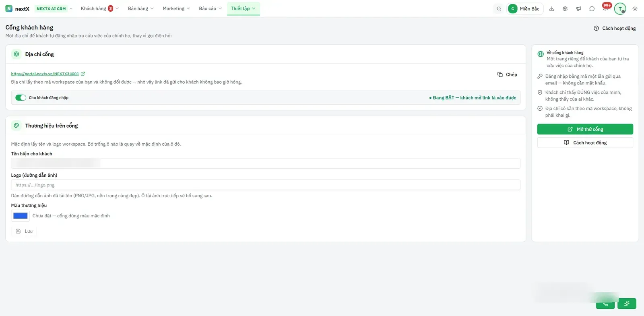
Task: Focus the Logo image URL field
Action: coord(266,185)
